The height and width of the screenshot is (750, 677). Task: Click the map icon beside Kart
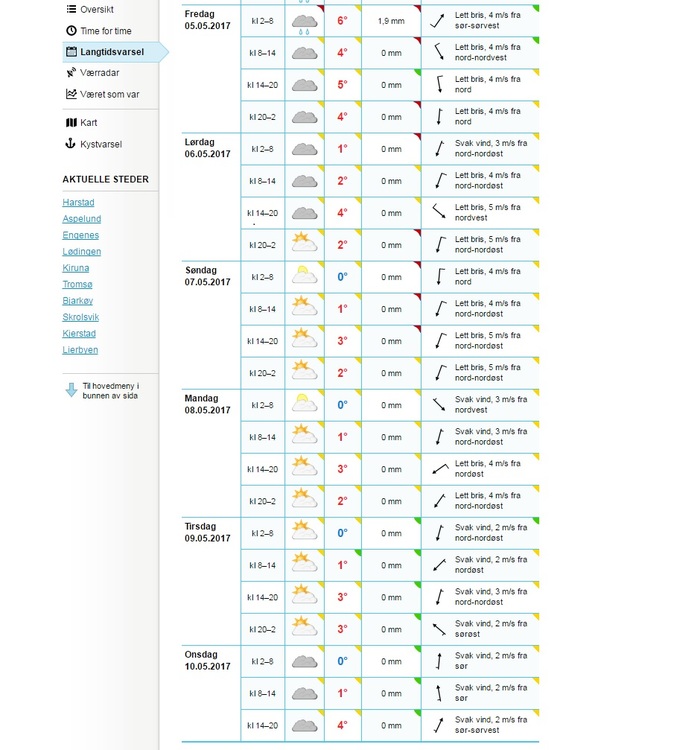coord(71,122)
